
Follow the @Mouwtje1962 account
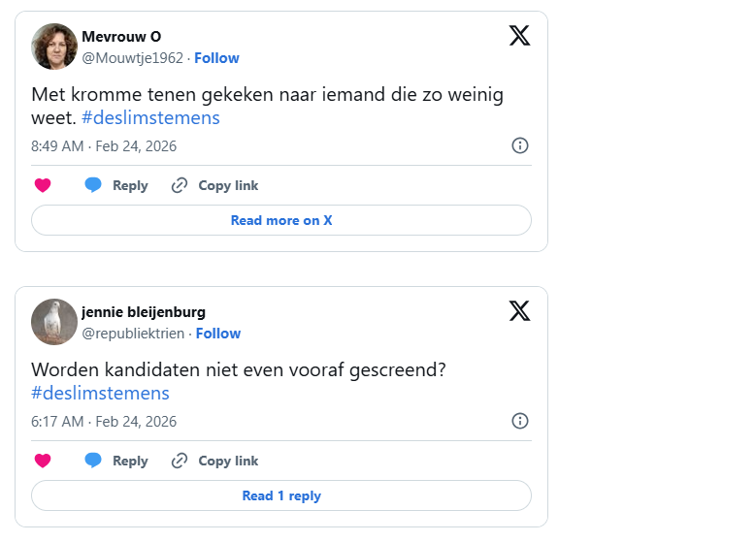point(216,58)
